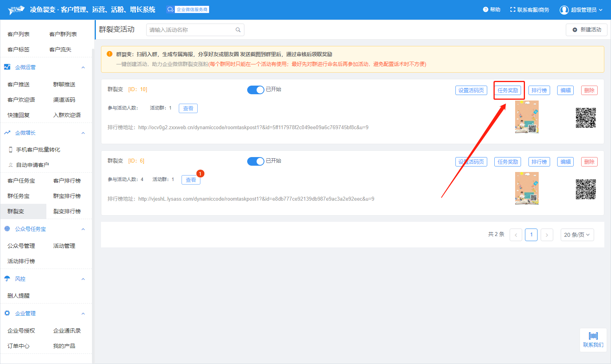The height and width of the screenshot is (364, 611).
Task: Collapse the 公众号任务宝 sidebar section
Action: (x=83, y=229)
